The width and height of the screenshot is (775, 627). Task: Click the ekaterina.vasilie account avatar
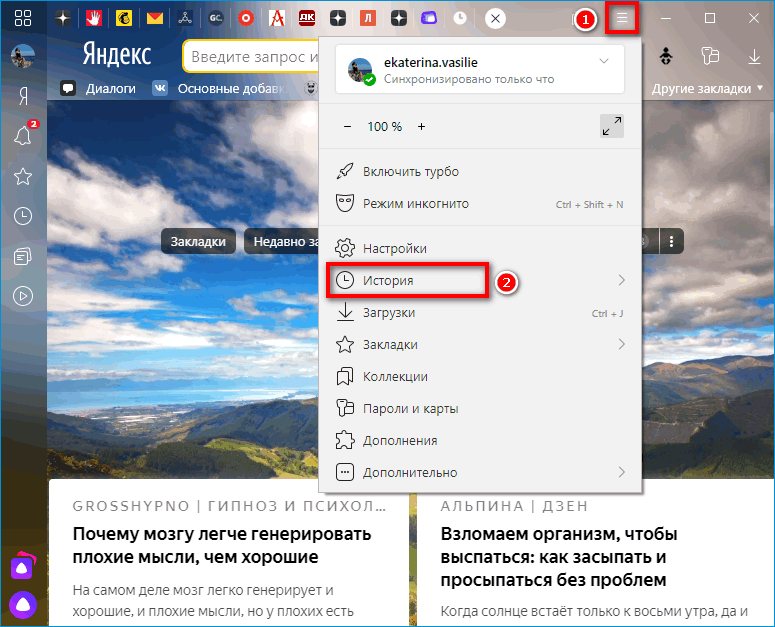(360, 70)
